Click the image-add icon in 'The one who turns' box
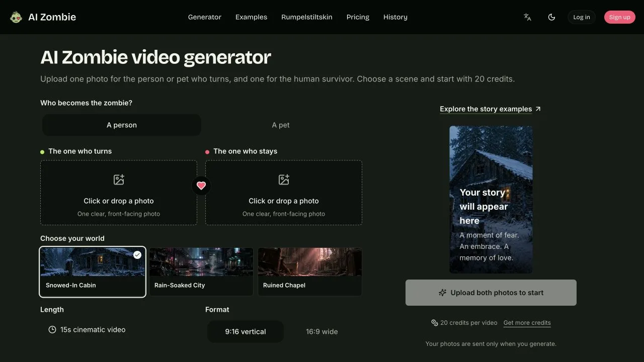This screenshot has width=644, height=362. tap(119, 179)
